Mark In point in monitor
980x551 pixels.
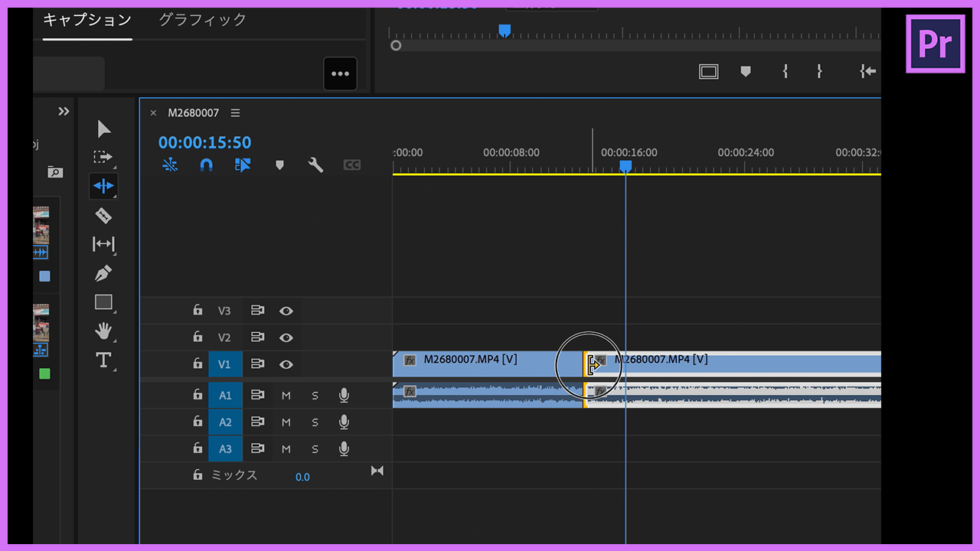pyautogui.click(x=785, y=71)
